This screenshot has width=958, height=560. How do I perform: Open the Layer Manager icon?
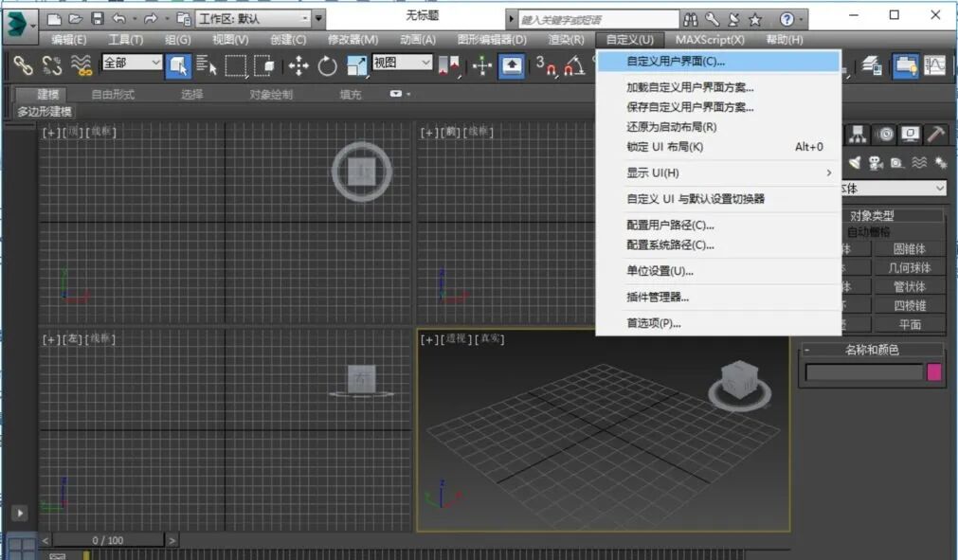point(872,65)
